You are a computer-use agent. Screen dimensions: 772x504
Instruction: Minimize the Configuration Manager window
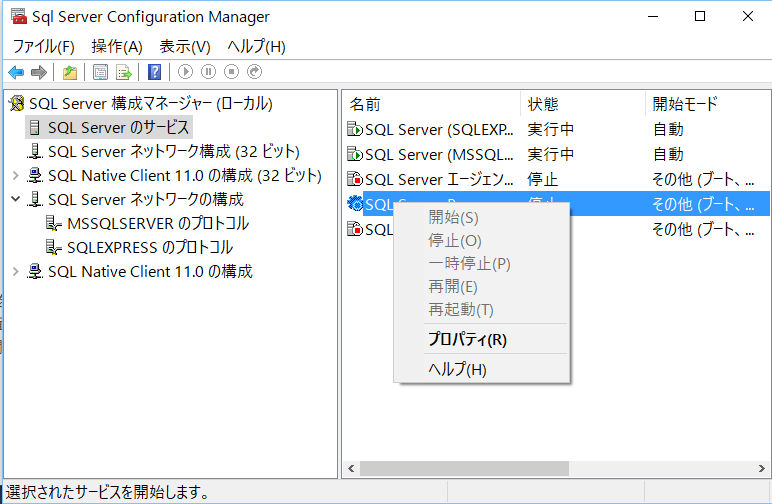(x=653, y=16)
